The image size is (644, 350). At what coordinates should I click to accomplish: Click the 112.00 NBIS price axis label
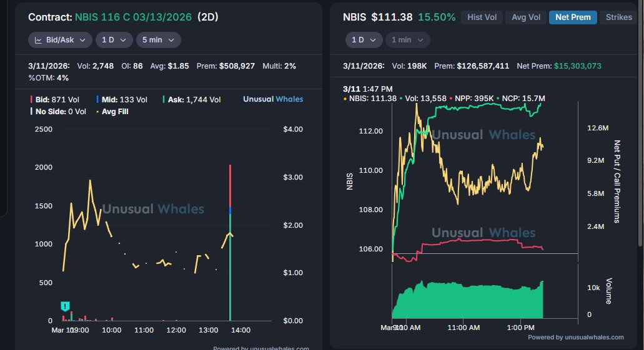pyautogui.click(x=371, y=131)
